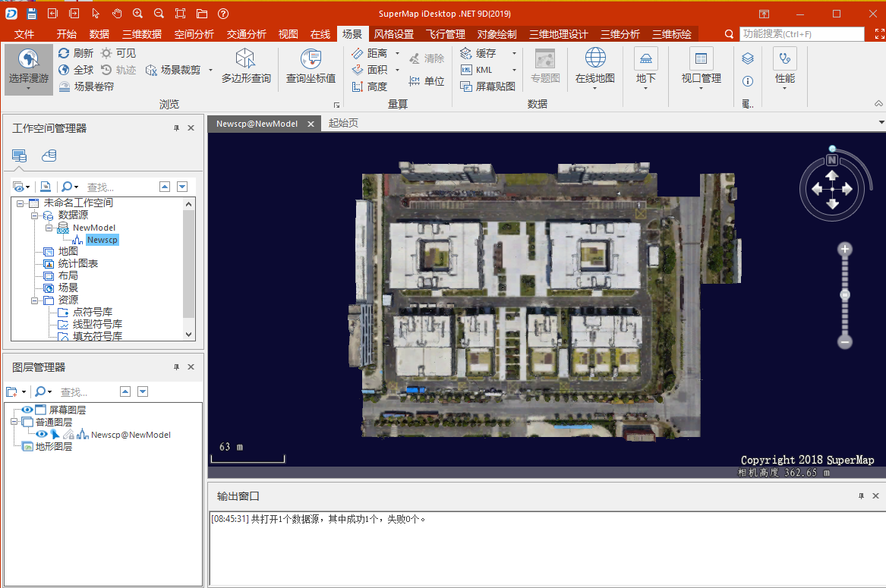Screen dimensions: 886x588
Task: Collapse the 数据源 tree node
Action: point(34,215)
